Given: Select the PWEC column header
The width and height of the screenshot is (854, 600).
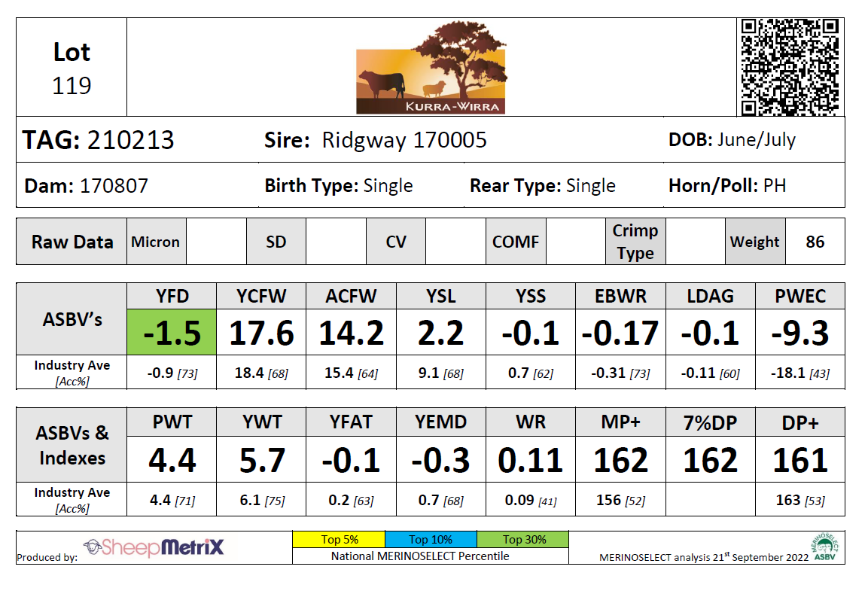Looking at the screenshot, I should (x=801, y=296).
